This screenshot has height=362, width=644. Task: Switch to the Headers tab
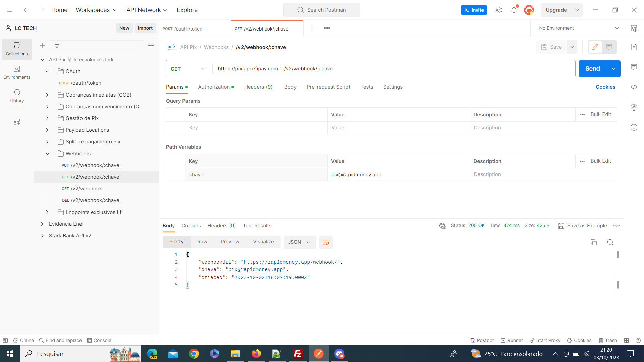tap(258, 86)
